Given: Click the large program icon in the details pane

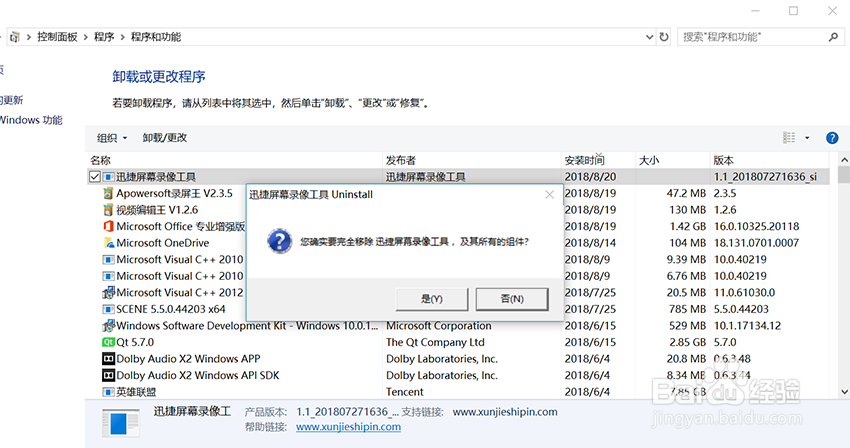Looking at the screenshot, I should pyautogui.click(x=121, y=423).
